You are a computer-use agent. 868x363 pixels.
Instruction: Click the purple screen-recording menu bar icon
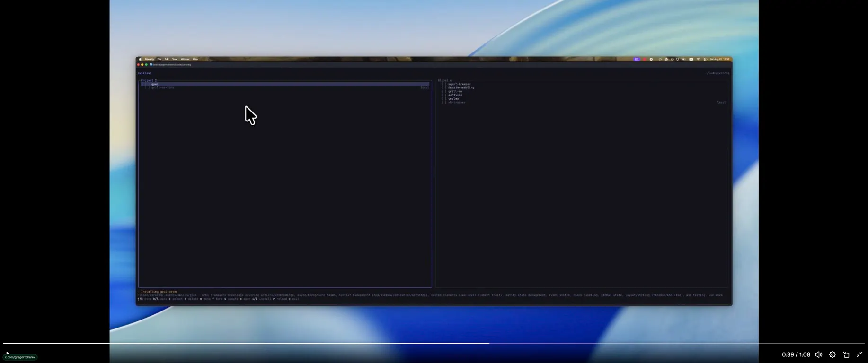point(637,59)
